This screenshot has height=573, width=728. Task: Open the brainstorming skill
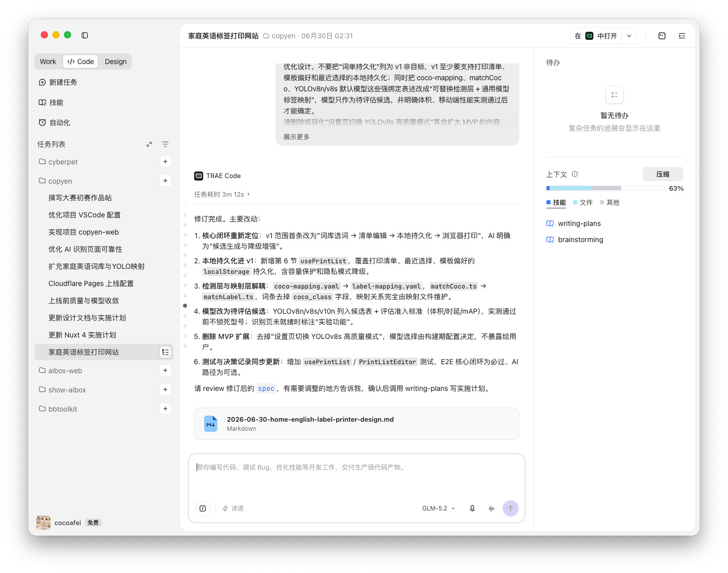[x=575, y=240]
